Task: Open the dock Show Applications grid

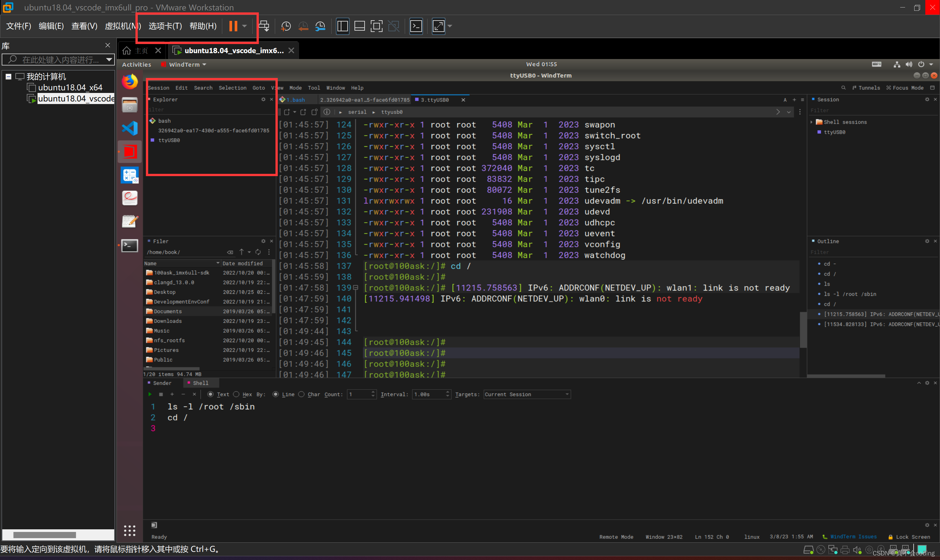Action: coord(130,531)
